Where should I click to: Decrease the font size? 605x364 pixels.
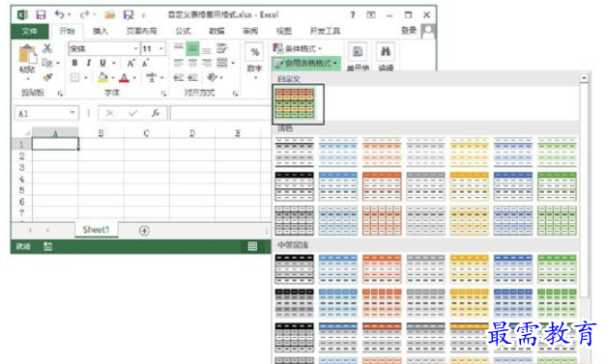point(145,63)
